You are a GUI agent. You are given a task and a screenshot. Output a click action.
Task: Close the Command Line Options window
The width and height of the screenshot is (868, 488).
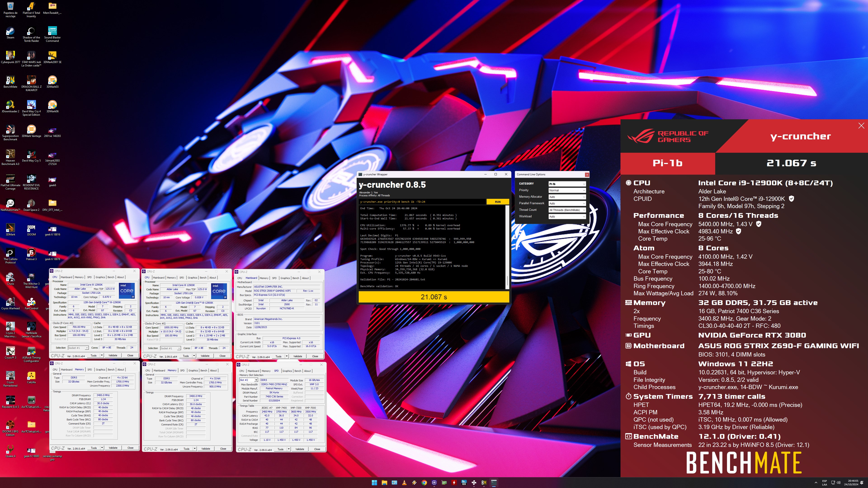coord(587,174)
